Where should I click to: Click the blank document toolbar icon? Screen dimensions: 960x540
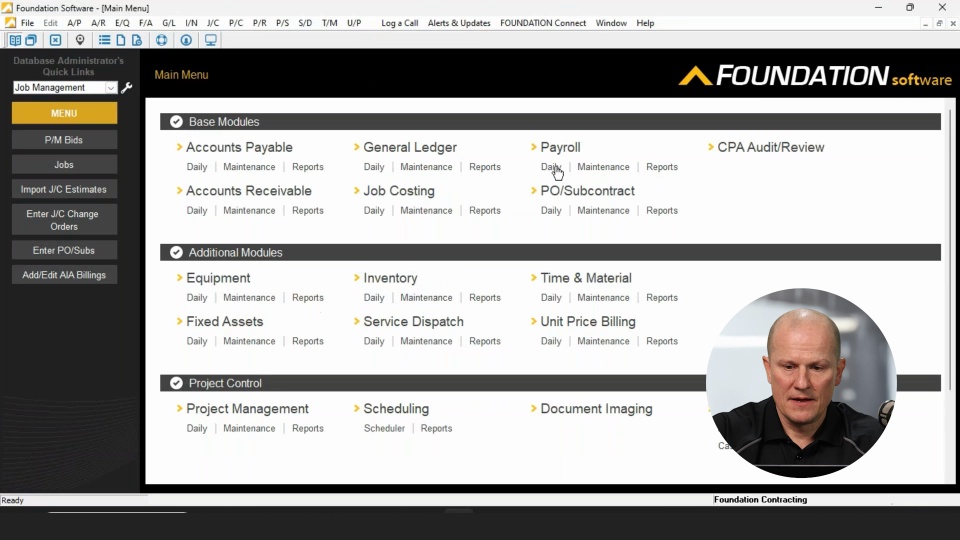pyautogui.click(x=121, y=40)
